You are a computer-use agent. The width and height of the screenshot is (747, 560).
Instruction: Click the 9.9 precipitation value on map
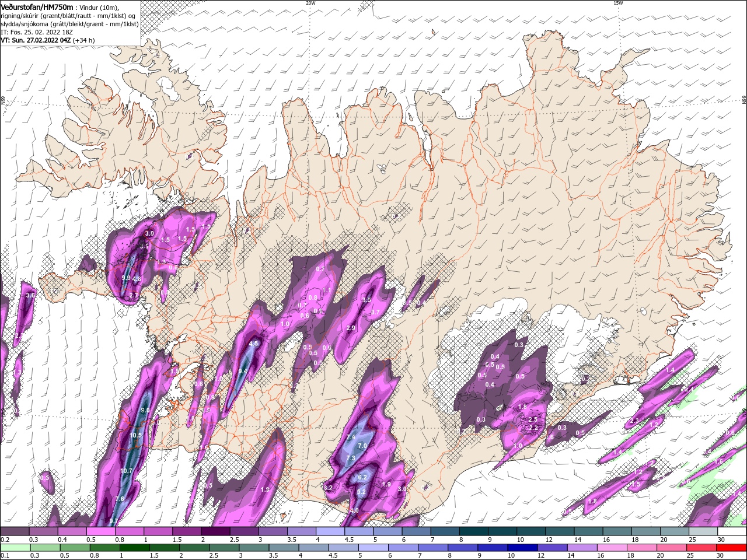[x=127, y=278]
